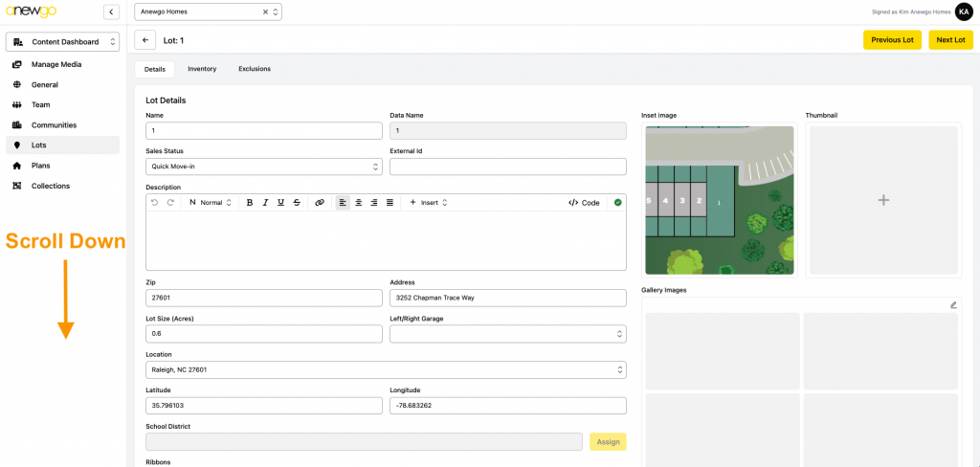Screen dimensions: 980x467
Task: Go back using the arrow button
Action: pyautogui.click(x=145, y=40)
